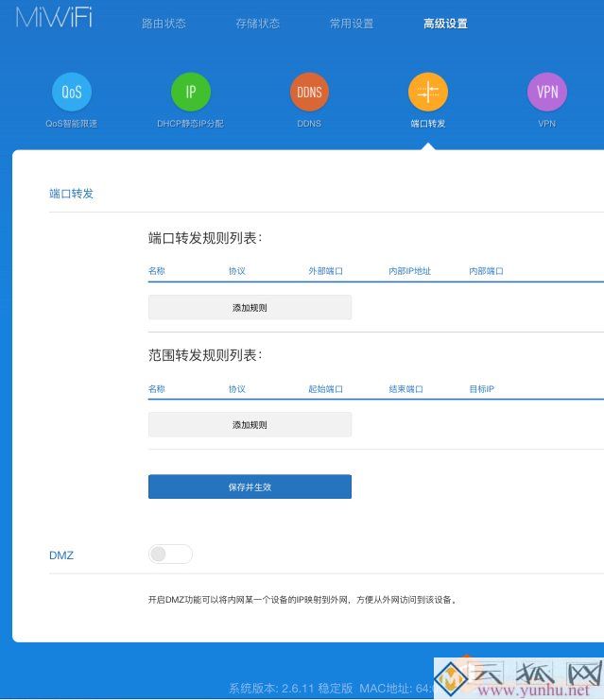Click the QoS智能限速 label
Image resolution: width=604 pixels, height=700 pixels.
pos(72,124)
